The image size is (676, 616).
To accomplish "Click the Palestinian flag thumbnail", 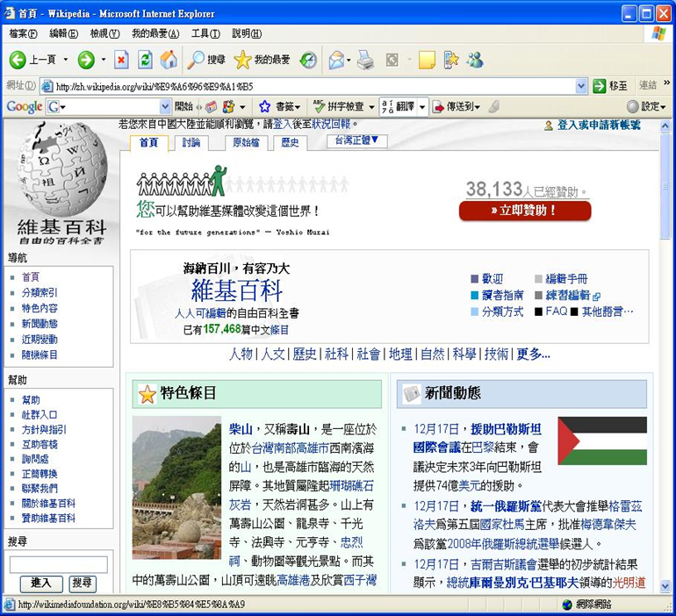I will point(602,441).
